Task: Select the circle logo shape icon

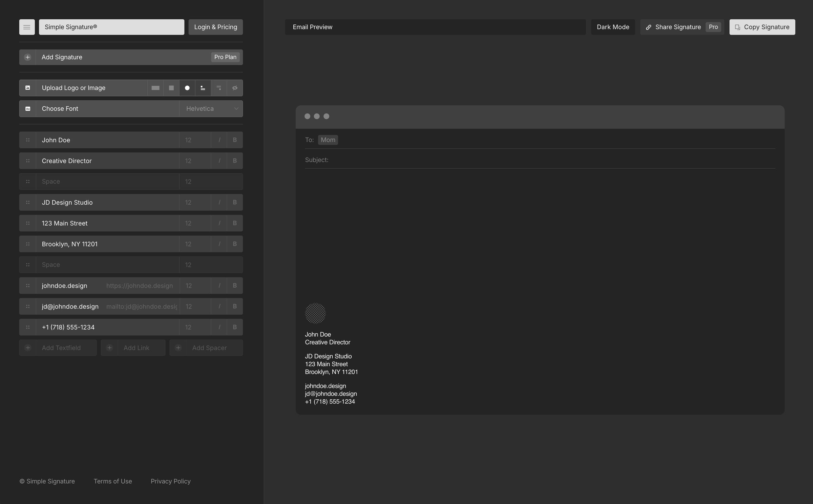Action: [x=187, y=88]
